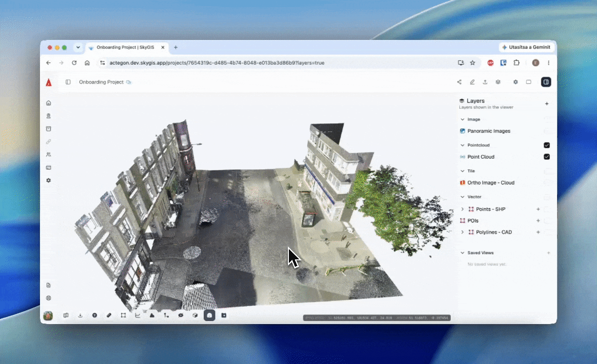
Task: Uncheck the Point Cloud layer checkbox
Action: click(x=547, y=157)
